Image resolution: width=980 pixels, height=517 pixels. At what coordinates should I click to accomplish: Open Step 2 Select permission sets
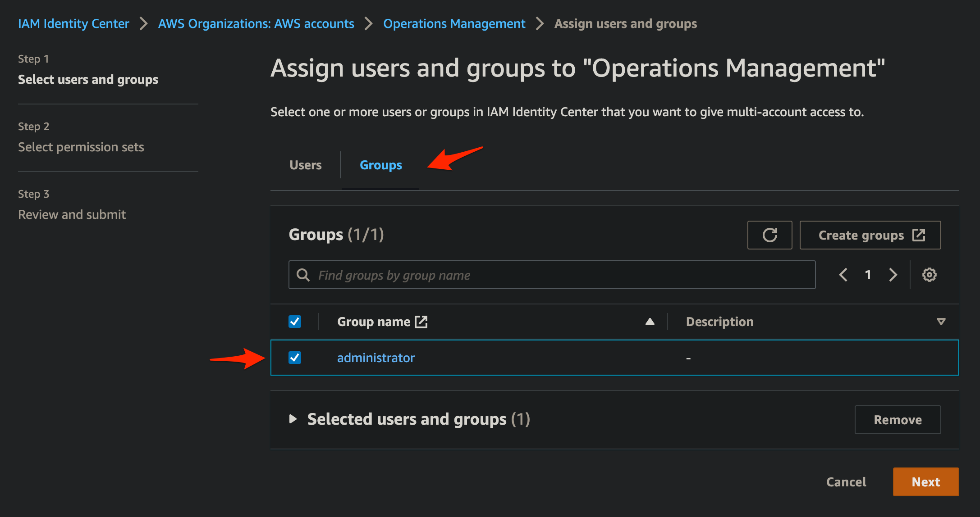(x=81, y=147)
